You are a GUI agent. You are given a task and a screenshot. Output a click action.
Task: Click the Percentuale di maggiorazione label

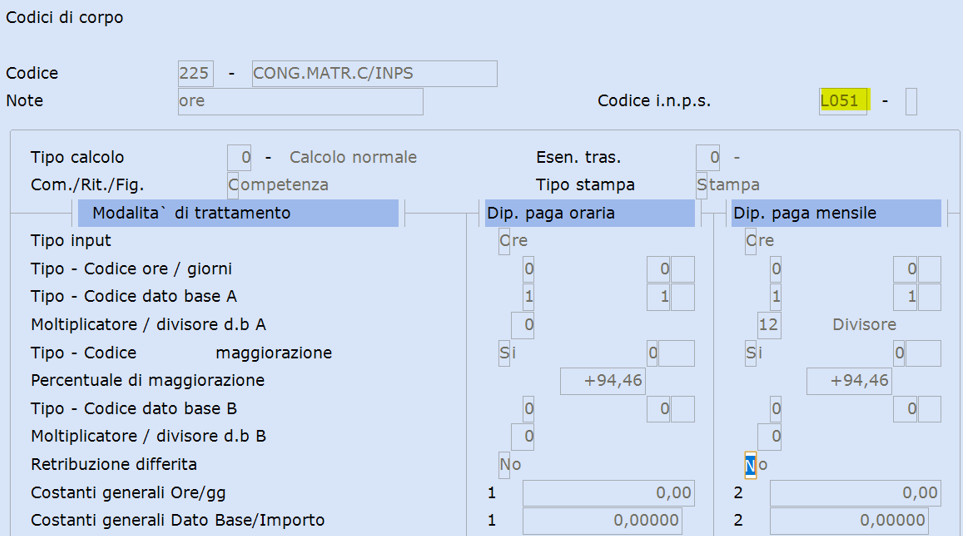click(148, 381)
